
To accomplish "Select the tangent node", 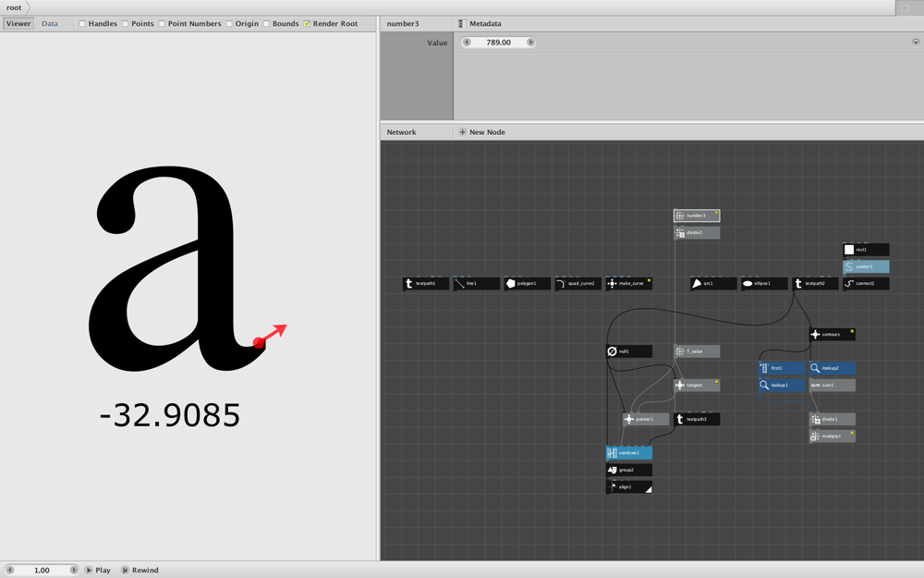I will 697,385.
